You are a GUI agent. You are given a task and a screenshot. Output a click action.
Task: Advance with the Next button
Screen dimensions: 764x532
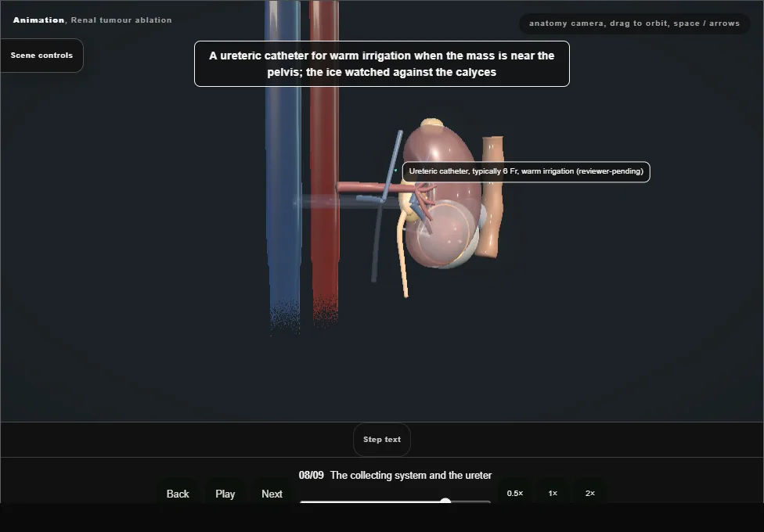coord(272,494)
